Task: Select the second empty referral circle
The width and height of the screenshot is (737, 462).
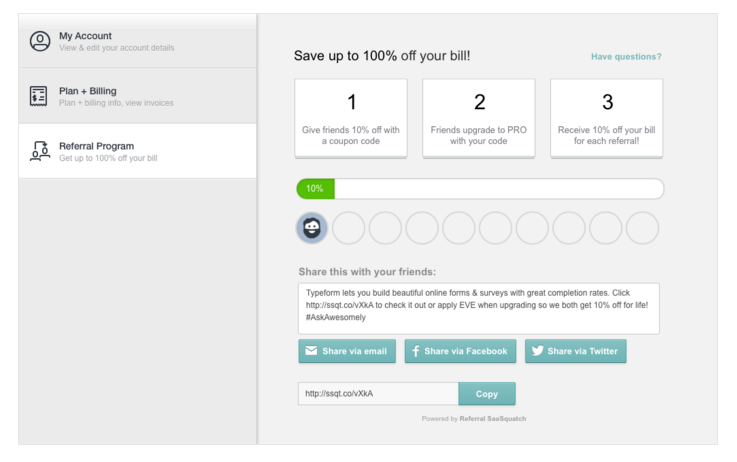Action: click(385, 228)
